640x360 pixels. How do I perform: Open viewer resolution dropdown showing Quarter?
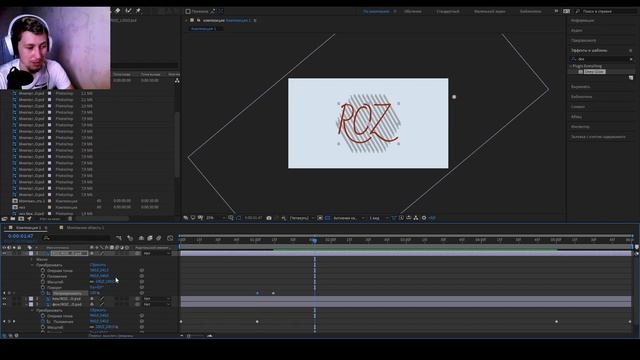[302, 218]
